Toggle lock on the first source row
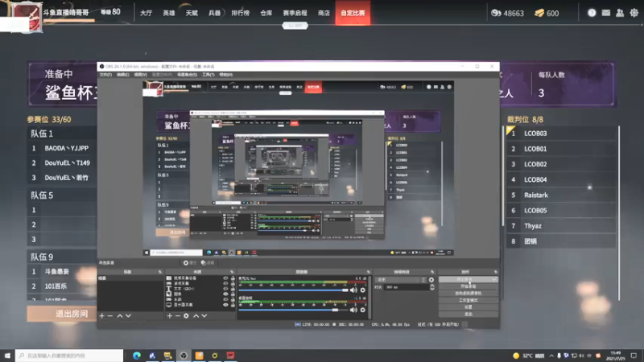Image resolution: width=644 pixels, height=362 pixels. pos(233,278)
